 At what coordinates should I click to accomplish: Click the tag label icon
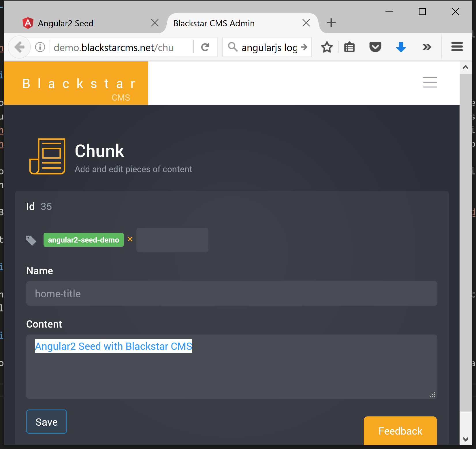[31, 240]
